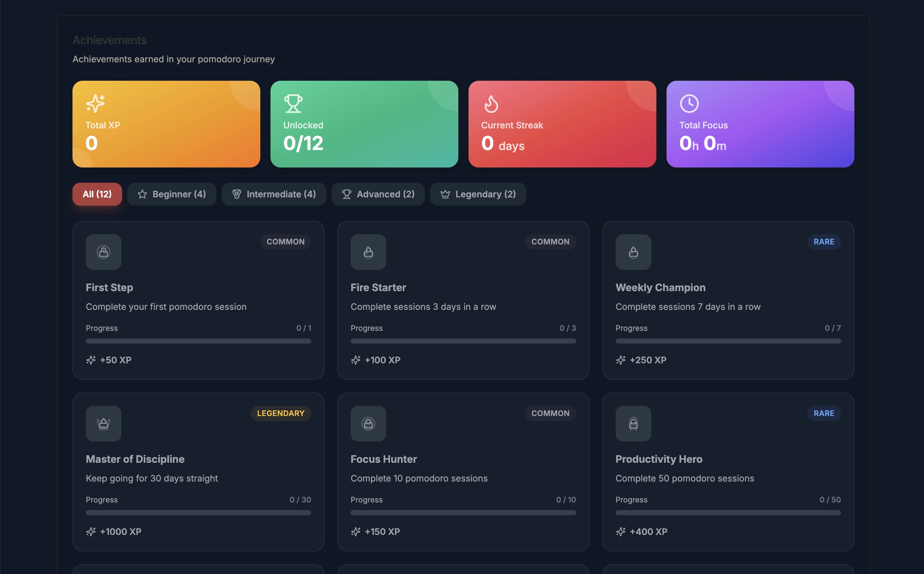Click the lock icon on Weekly Champion achievement
The height and width of the screenshot is (574, 924).
[633, 252]
